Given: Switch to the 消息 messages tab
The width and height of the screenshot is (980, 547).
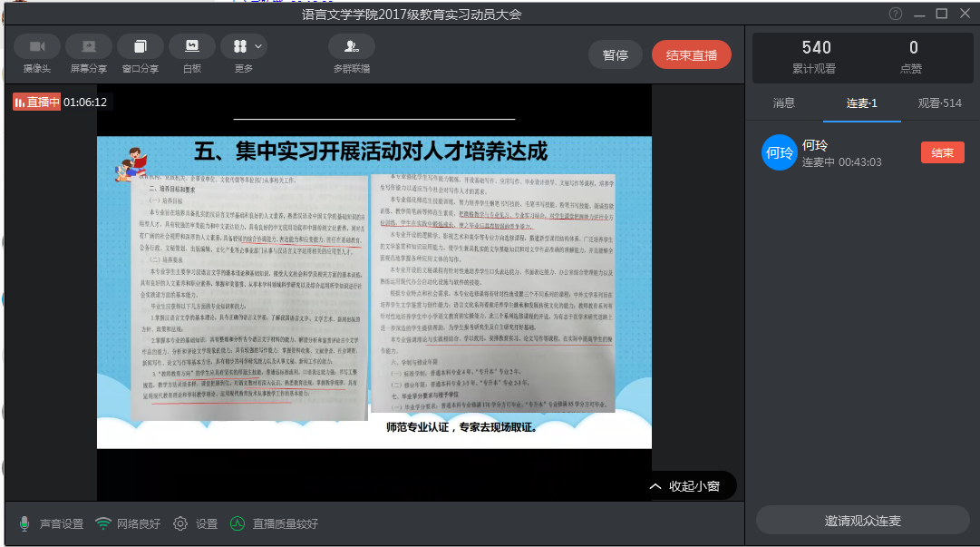Looking at the screenshot, I should click(783, 103).
